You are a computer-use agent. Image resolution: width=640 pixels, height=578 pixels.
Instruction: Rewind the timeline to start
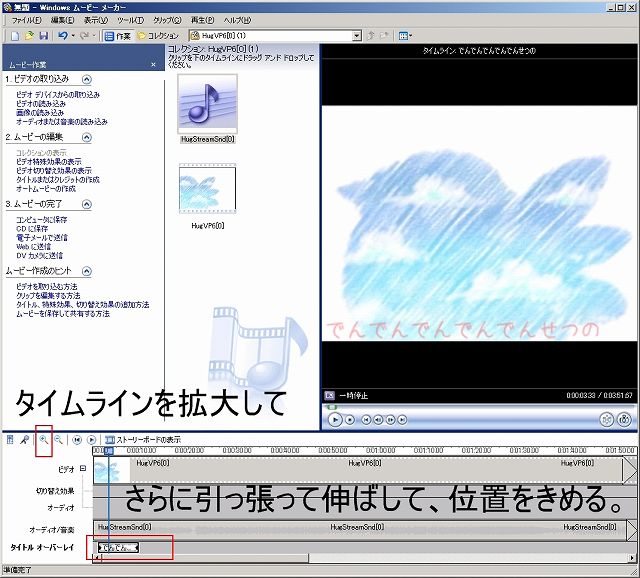(x=77, y=440)
